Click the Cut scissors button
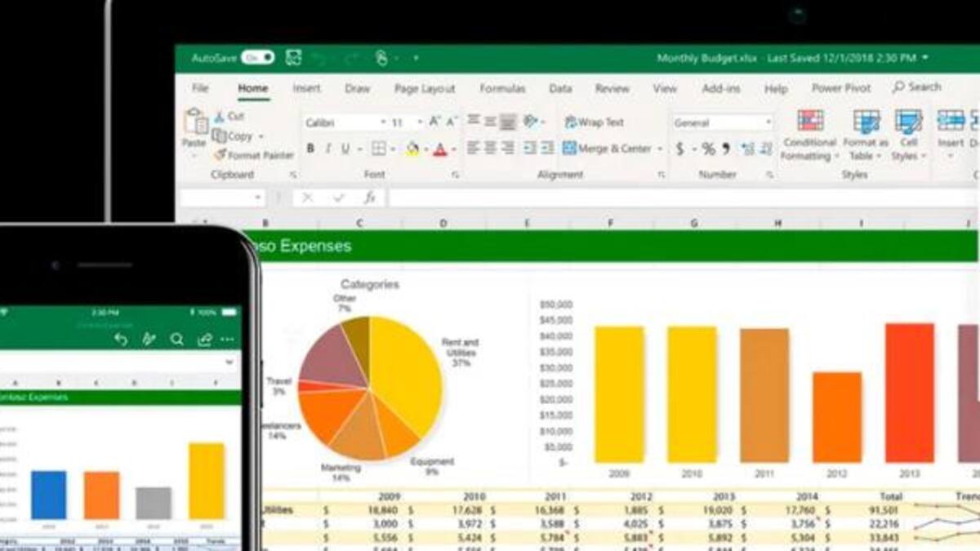Viewport: 980px width, 551px height. (x=229, y=117)
